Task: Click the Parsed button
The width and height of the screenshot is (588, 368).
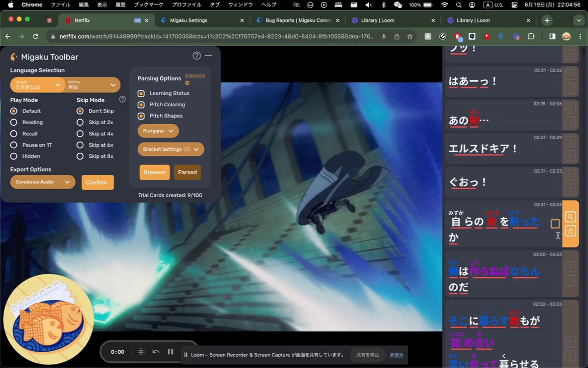Action: tap(187, 172)
